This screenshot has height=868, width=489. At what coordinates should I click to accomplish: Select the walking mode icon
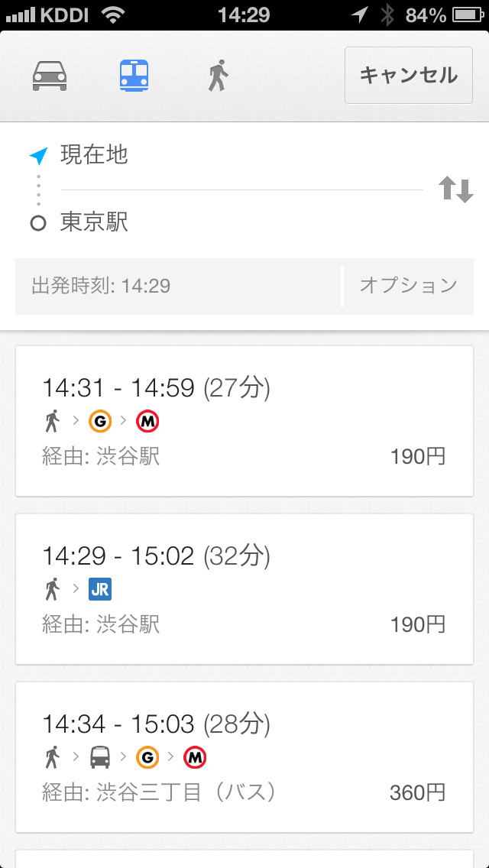(219, 76)
